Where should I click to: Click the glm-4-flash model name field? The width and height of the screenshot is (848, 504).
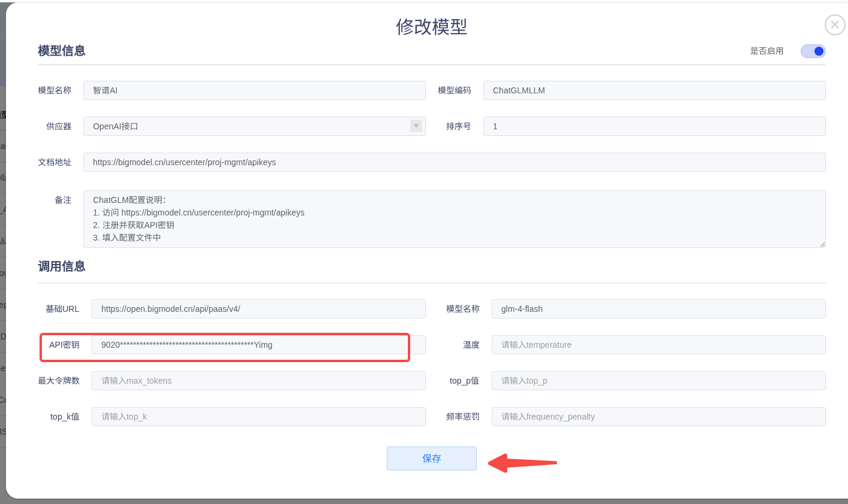click(658, 309)
